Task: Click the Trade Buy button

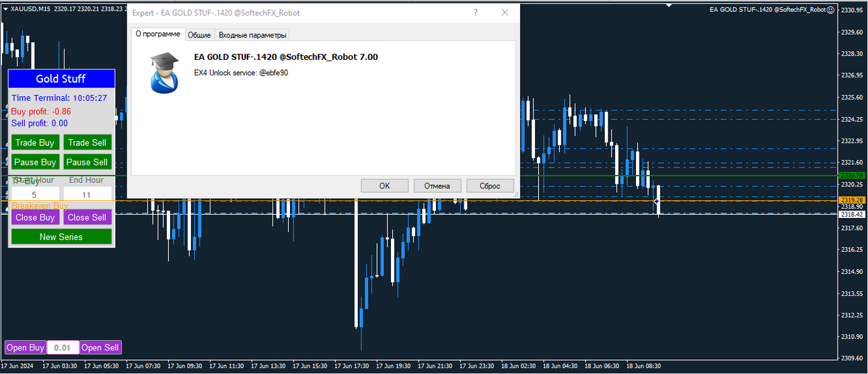Action: (35, 143)
